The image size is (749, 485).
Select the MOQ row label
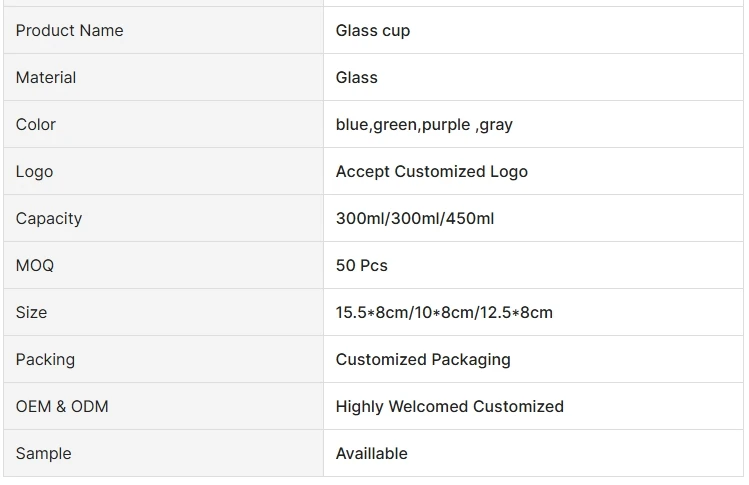[35, 266]
